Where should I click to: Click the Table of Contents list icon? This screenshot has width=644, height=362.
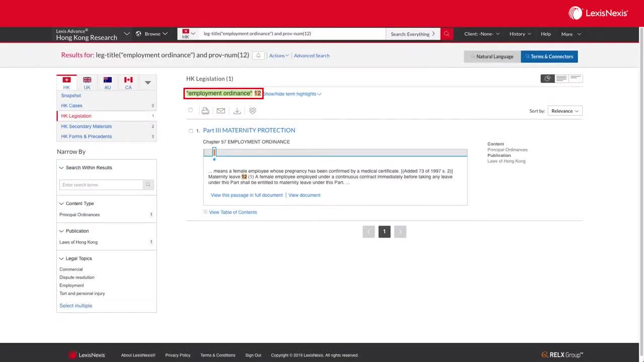pos(205,212)
